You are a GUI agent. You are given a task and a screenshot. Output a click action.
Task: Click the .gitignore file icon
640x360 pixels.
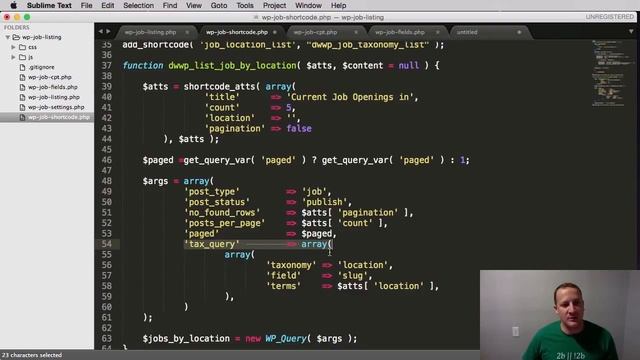coord(22,67)
